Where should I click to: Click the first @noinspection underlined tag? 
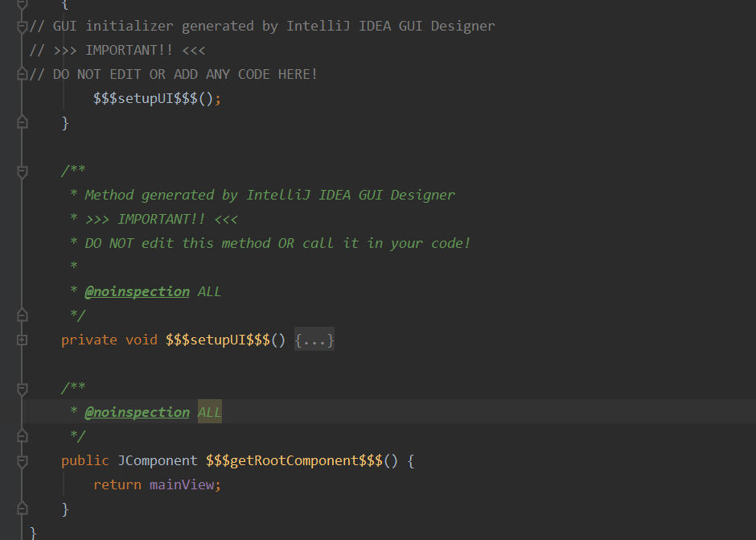click(137, 291)
